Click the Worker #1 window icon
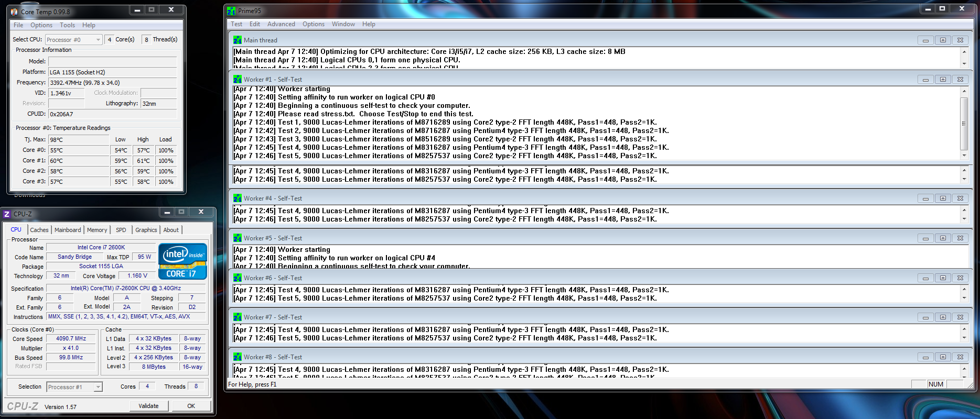980x419 pixels. pos(238,80)
